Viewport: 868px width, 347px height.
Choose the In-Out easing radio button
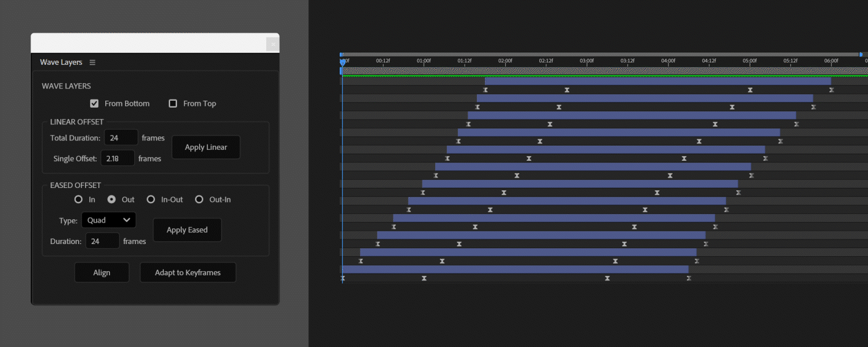click(151, 200)
